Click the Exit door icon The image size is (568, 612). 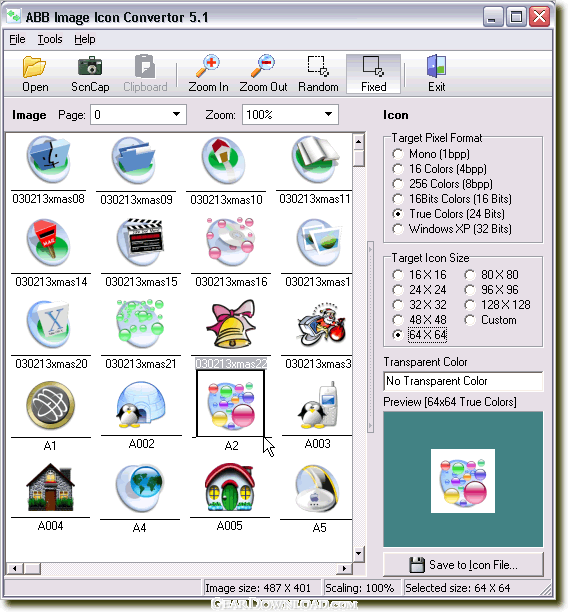436,66
